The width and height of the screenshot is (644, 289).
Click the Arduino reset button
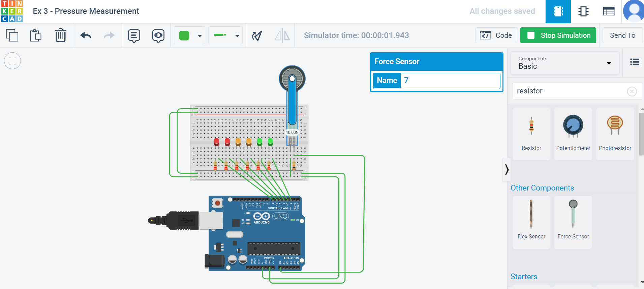pos(217,203)
